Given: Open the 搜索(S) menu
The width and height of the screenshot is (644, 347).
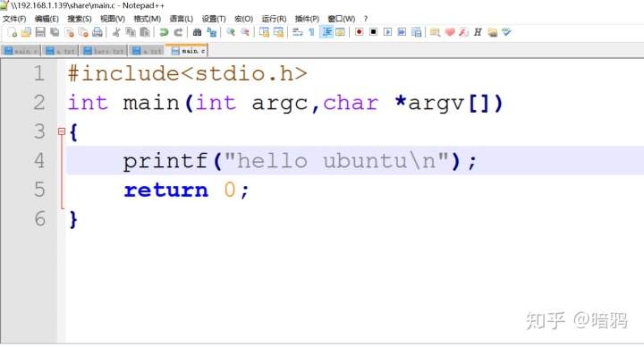Looking at the screenshot, I should pyautogui.click(x=80, y=19).
